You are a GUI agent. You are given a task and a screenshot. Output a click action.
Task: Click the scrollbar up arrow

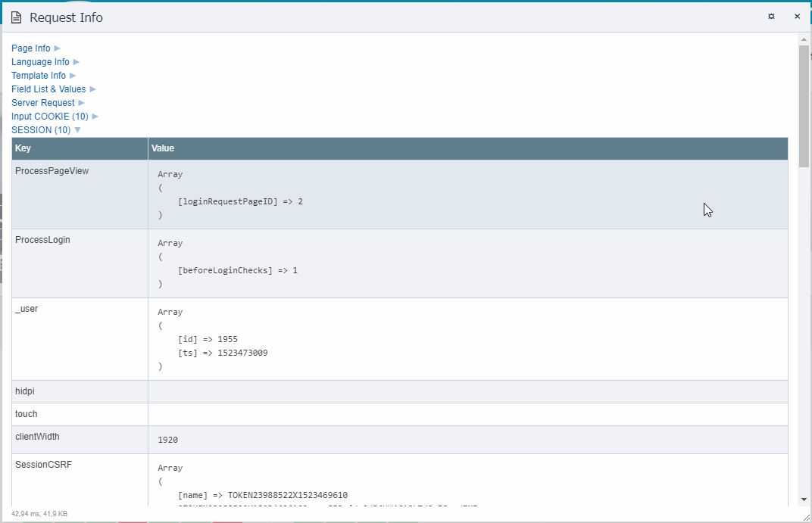tap(804, 39)
